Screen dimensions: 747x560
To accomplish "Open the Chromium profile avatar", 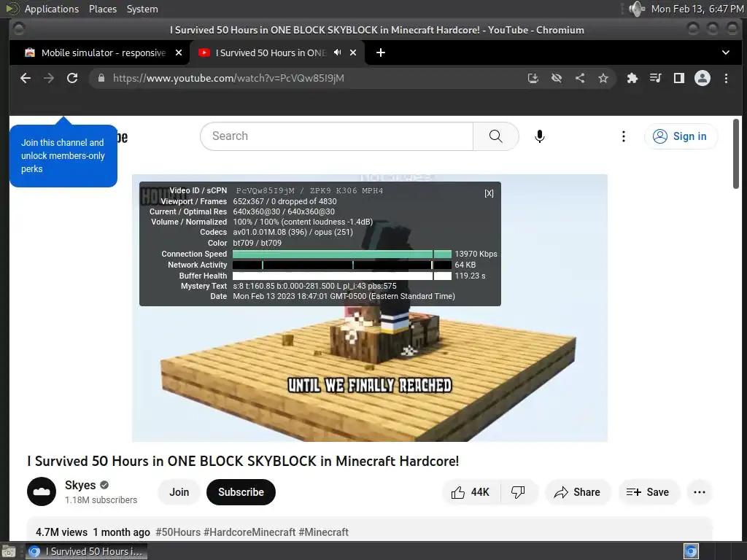I will pos(703,78).
